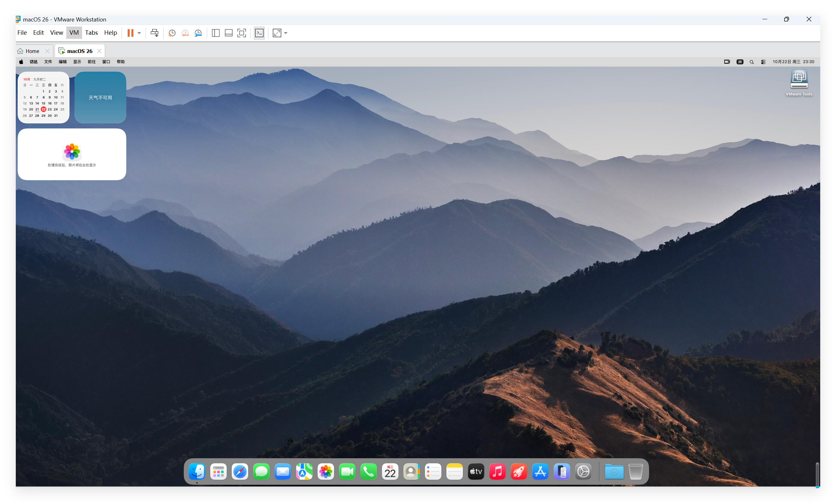Image resolution: width=836 pixels, height=504 pixels.
Task: Open Apple TV app in dock
Action: point(476,471)
